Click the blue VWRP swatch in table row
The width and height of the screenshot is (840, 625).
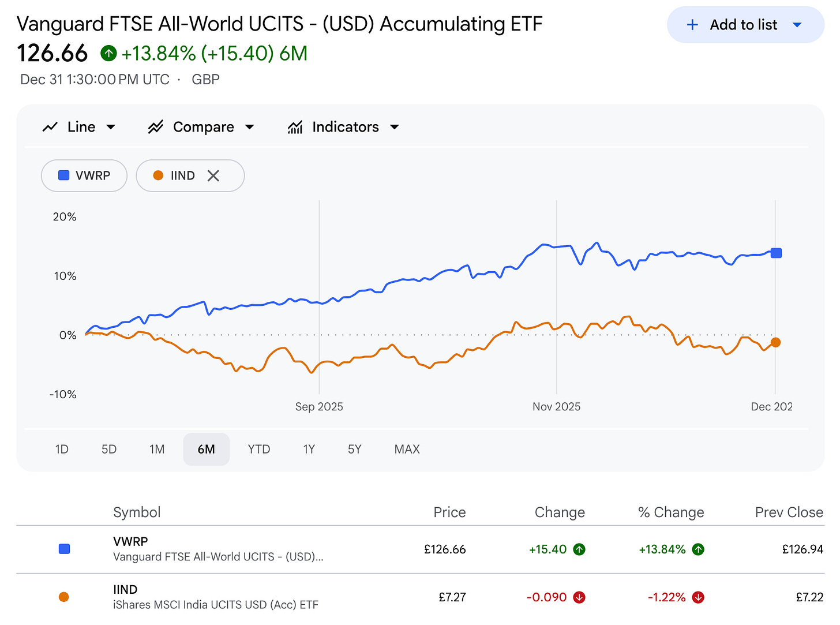click(x=65, y=549)
